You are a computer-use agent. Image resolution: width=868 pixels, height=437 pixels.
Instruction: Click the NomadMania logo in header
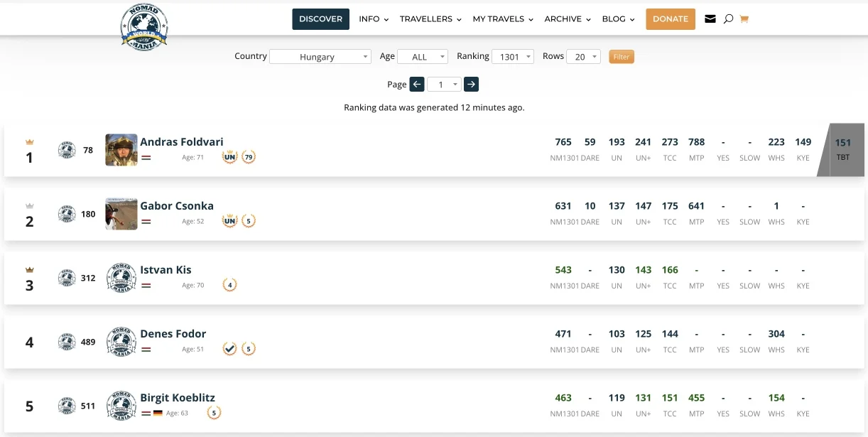(x=144, y=27)
